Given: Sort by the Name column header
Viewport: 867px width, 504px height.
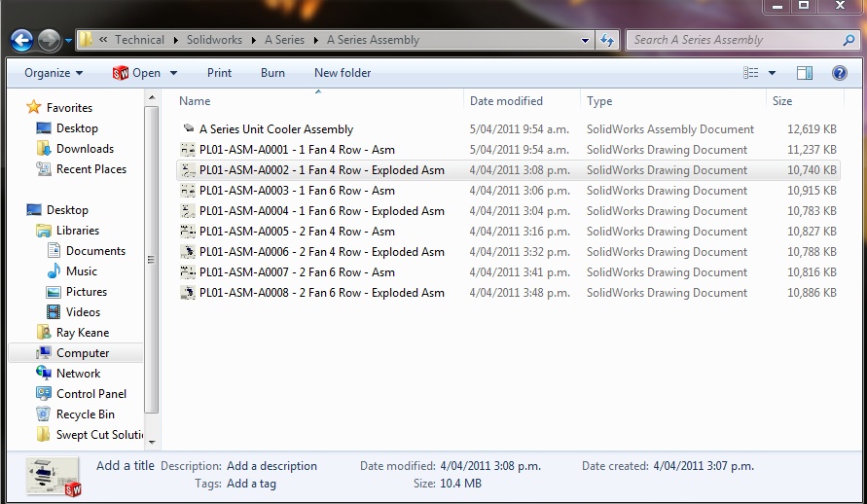Looking at the screenshot, I should pyautogui.click(x=195, y=101).
